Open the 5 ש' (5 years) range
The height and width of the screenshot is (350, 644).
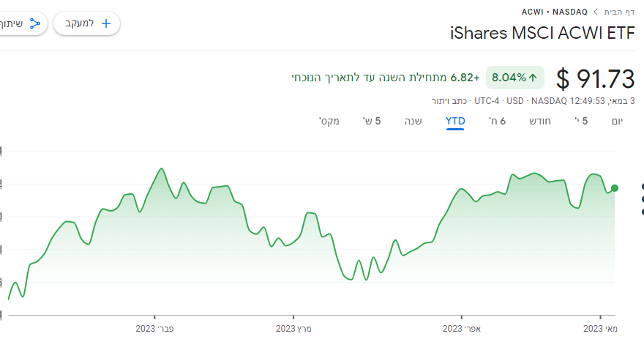[x=372, y=120]
